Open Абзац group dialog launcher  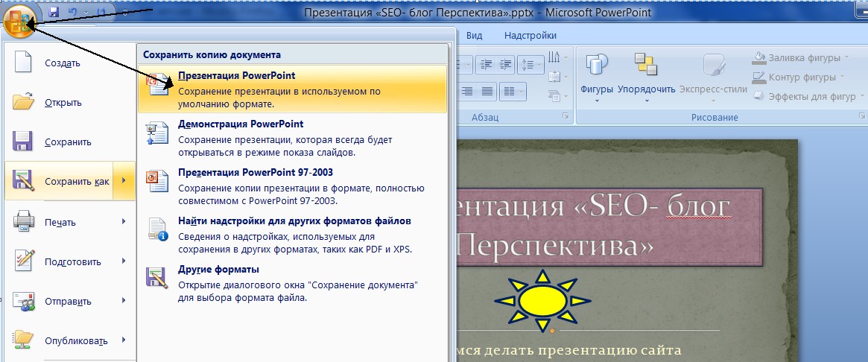click(566, 116)
